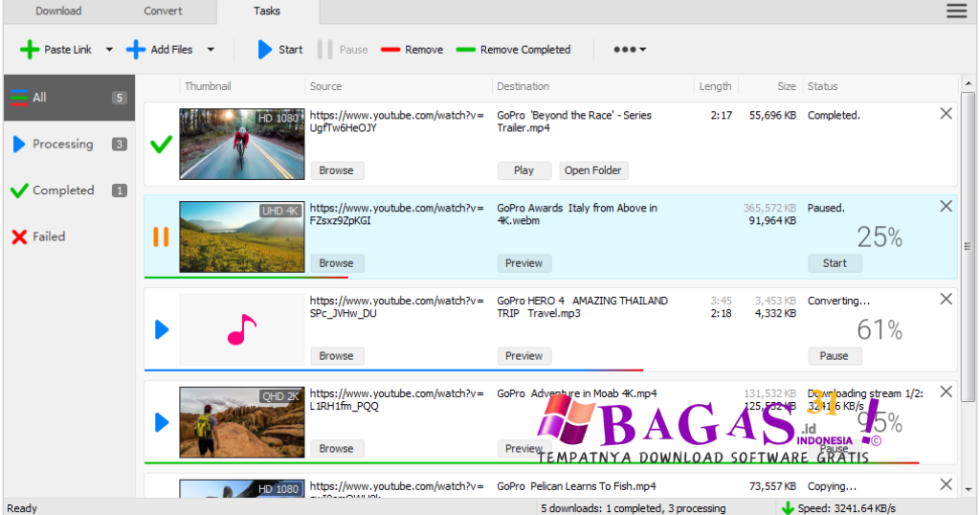Preview the AMAZING THAILAND Travel.mp3
980x515 pixels.
coord(523,356)
